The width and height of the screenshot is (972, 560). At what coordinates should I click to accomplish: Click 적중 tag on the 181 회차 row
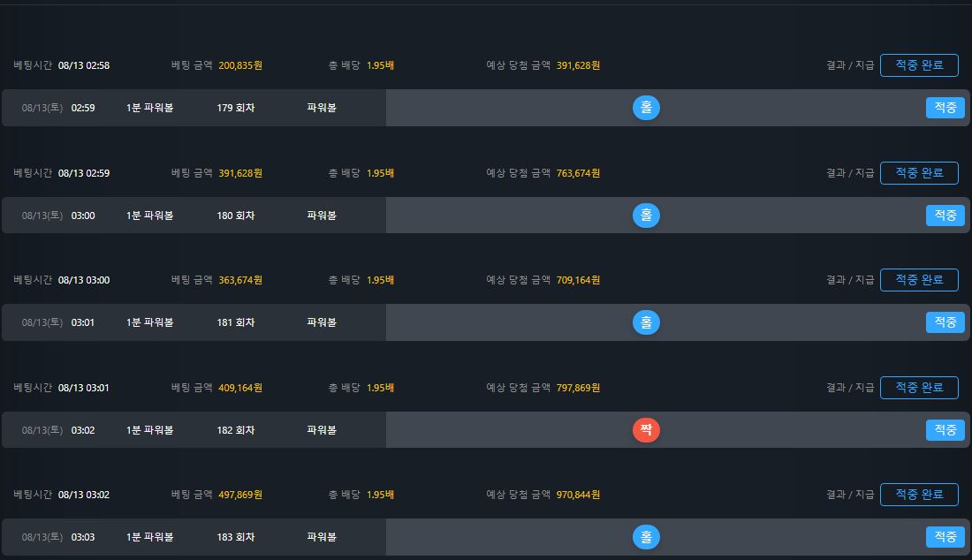945,322
